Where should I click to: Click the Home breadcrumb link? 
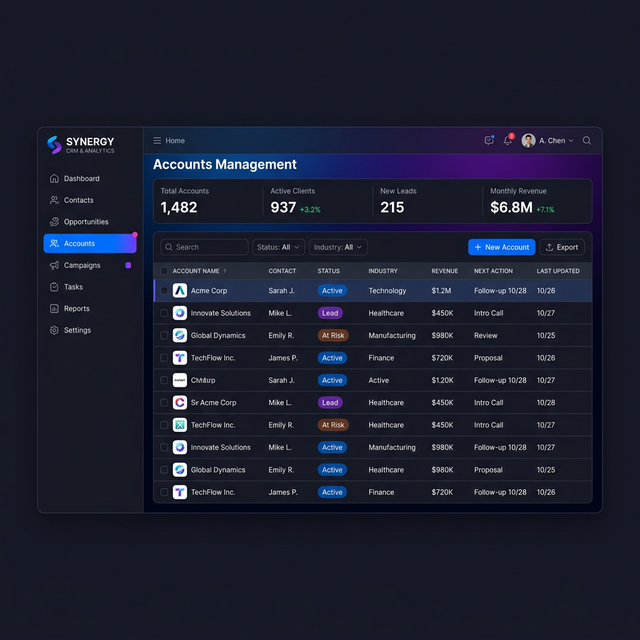[x=175, y=140]
